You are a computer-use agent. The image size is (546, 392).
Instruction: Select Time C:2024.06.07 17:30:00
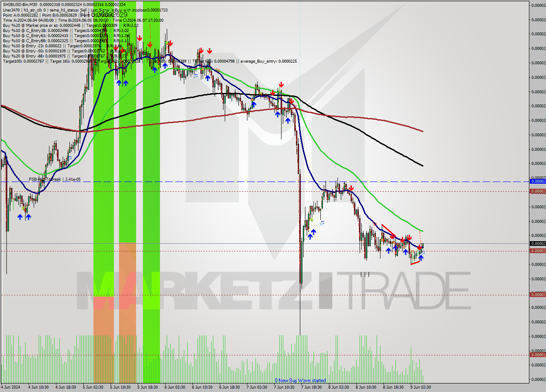pos(137,20)
